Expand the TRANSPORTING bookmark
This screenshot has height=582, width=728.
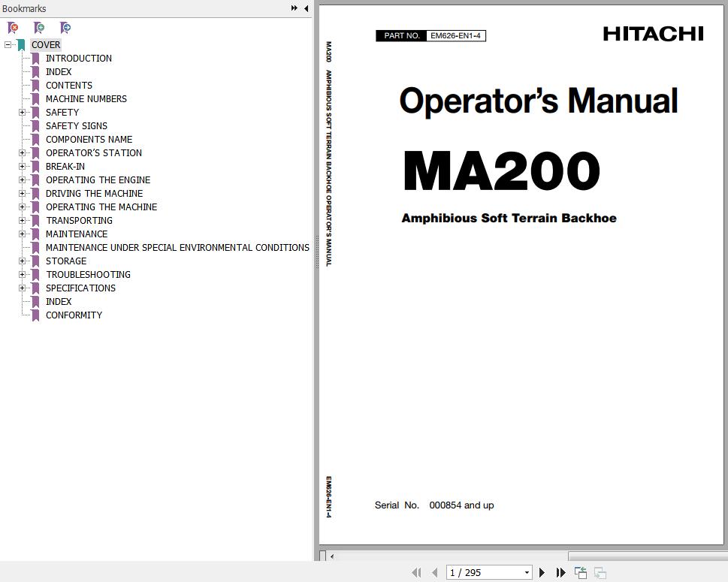click(x=22, y=220)
